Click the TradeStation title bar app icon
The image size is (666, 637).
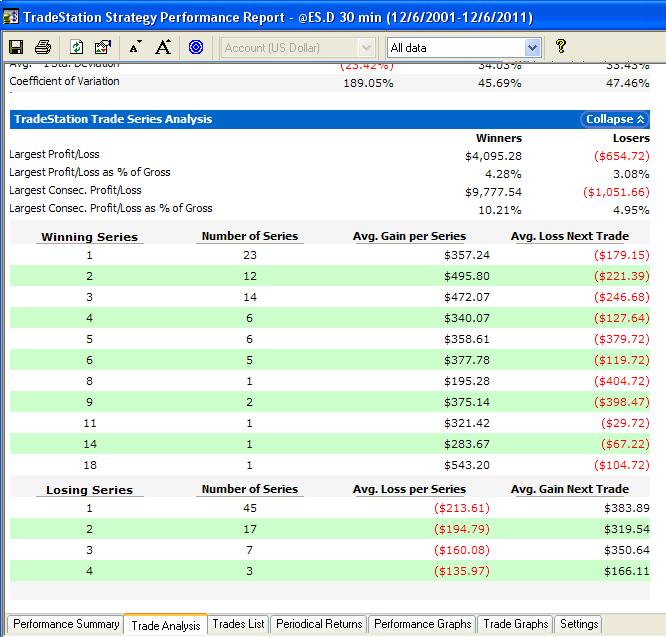pos(11,17)
